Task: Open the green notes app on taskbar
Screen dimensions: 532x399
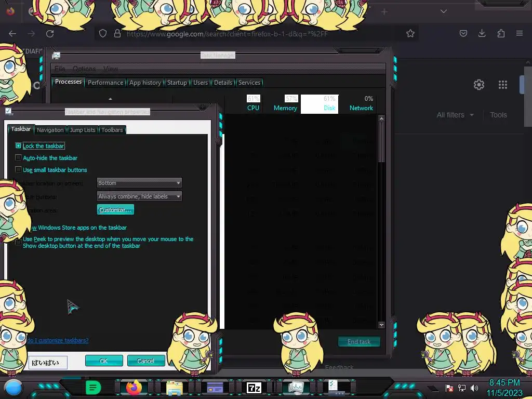Action: click(94, 388)
